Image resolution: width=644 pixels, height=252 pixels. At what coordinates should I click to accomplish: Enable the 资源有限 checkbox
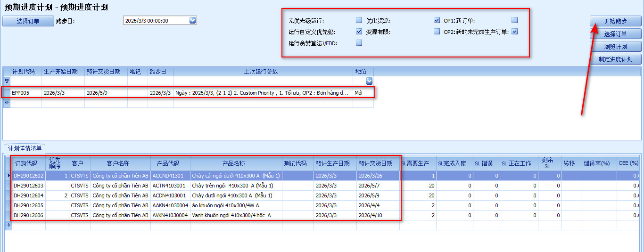(437, 32)
